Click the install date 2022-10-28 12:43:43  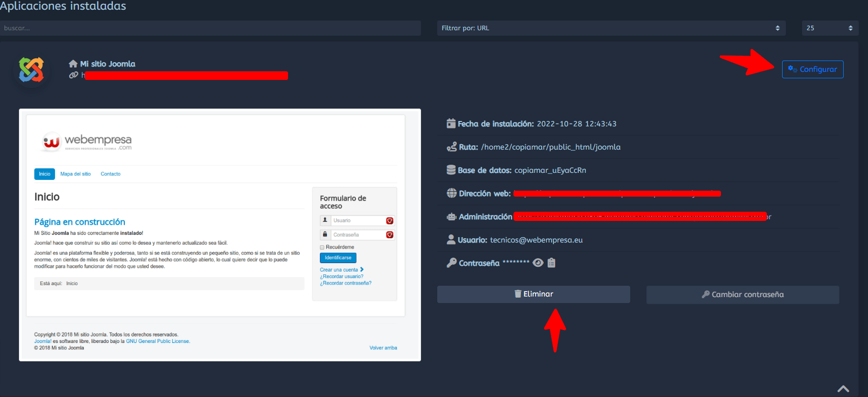tap(577, 124)
